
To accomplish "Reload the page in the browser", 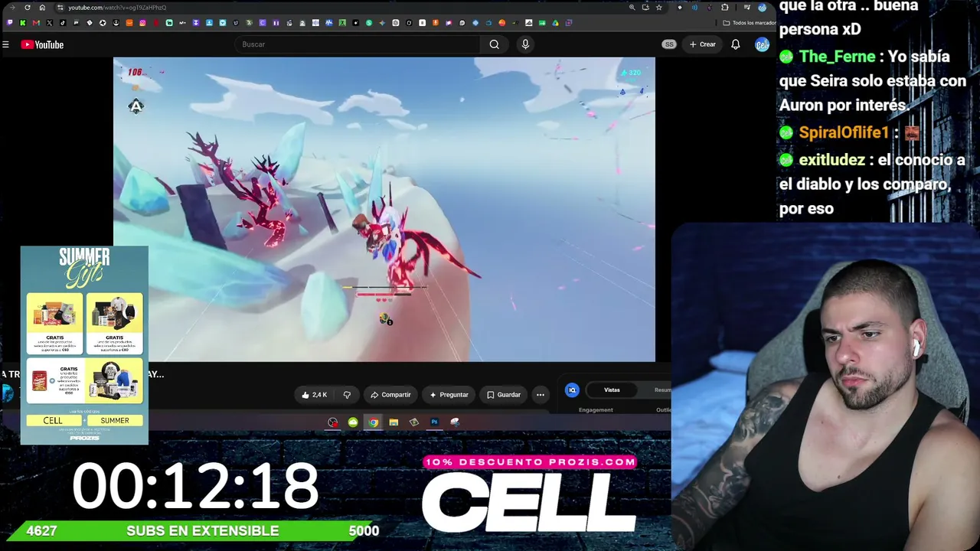I will [x=28, y=8].
